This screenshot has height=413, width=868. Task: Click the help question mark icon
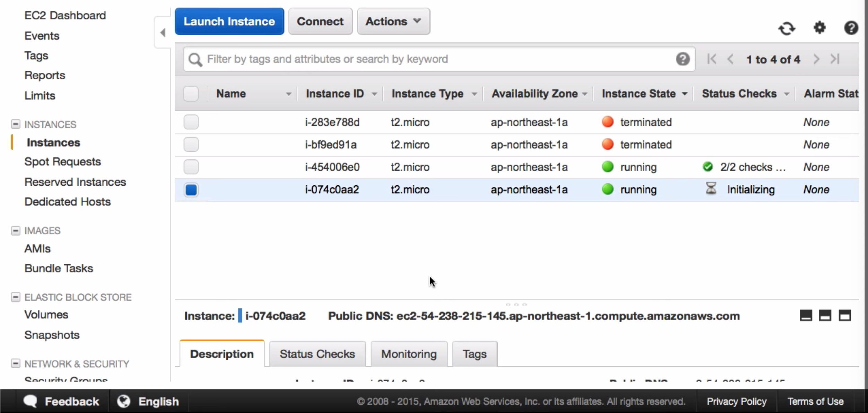tap(851, 28)
